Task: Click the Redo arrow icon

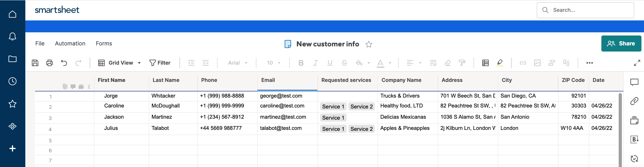Action: coord(78,63)
